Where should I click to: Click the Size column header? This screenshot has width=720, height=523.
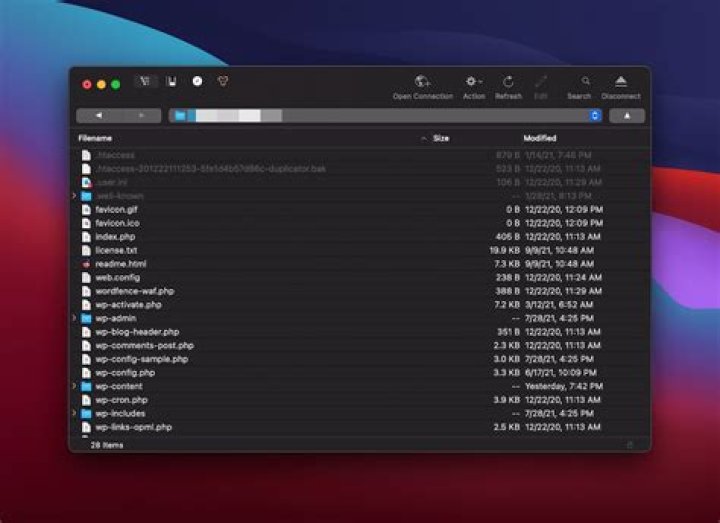point(441,138)
